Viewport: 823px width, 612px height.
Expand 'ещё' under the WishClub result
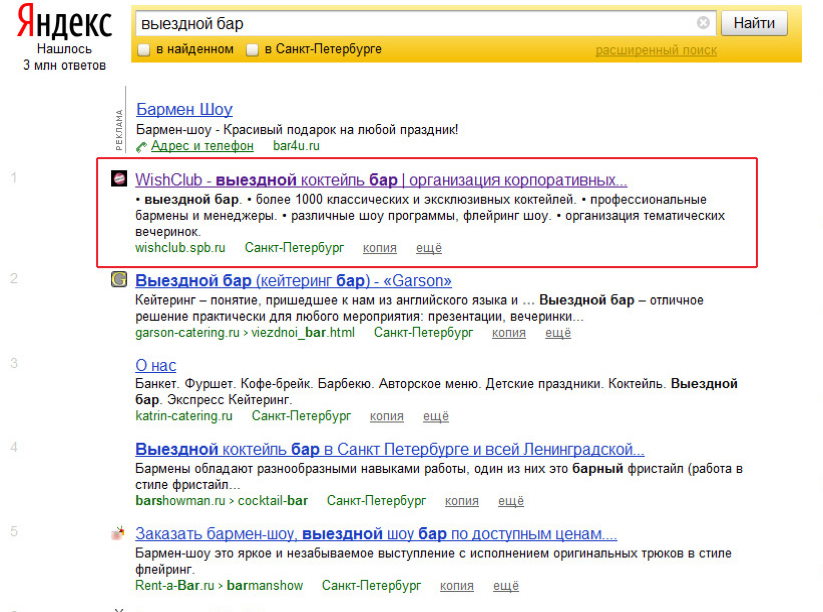point(428,248)
